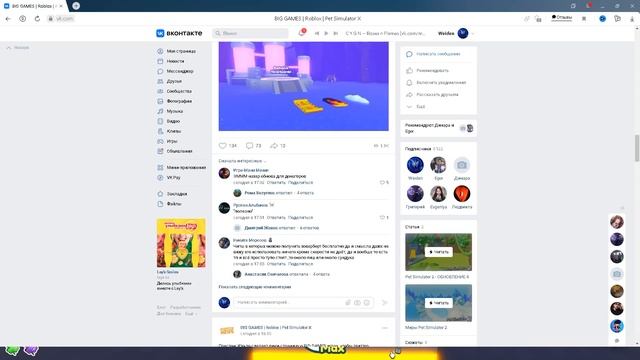This screenshot has height=360, width=640.
Task: Open the comment sorting dropdown Сначала интересные
Action: tap(242, 161)
